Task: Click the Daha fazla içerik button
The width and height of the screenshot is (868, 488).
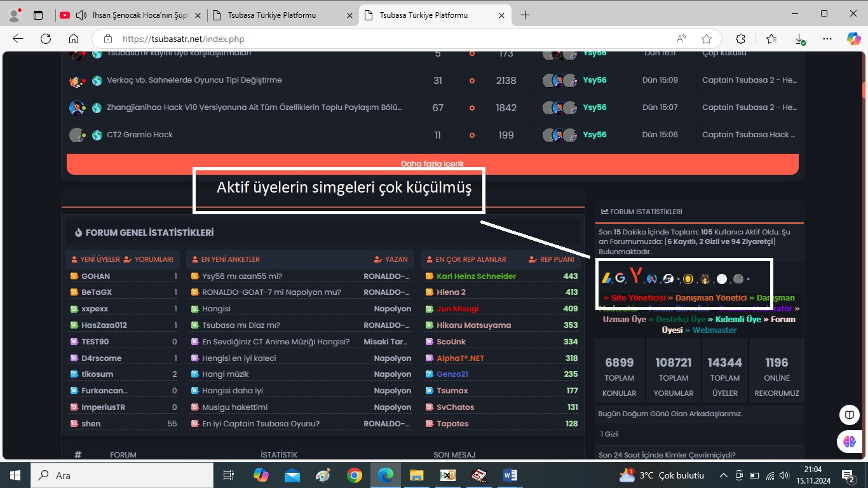Action: click(x=432, y=164)
